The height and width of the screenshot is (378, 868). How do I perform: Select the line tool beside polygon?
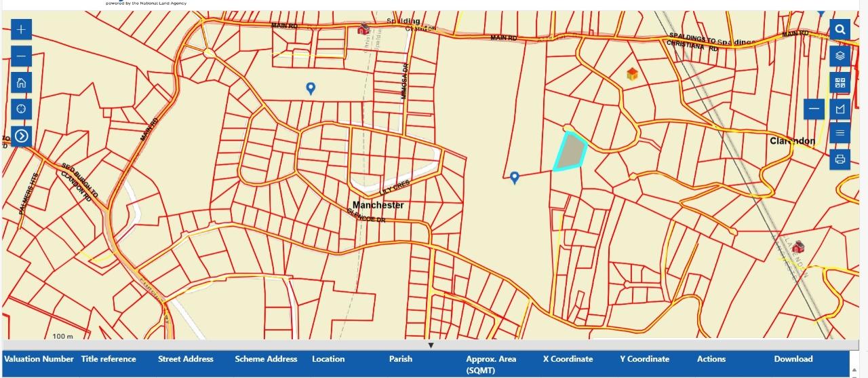click(814, 109)
